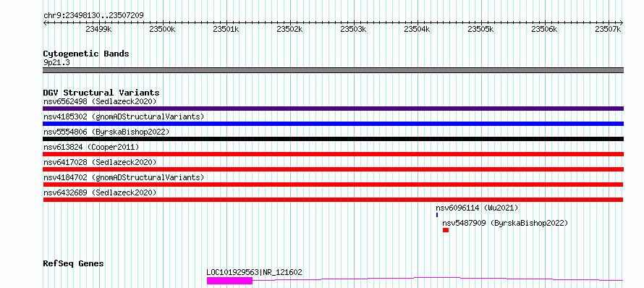Click the nsv5487909 (ByrskaBishop2022) label
Image resolution: width=644 pixels, height=288 pixels.
click(505, 223)
